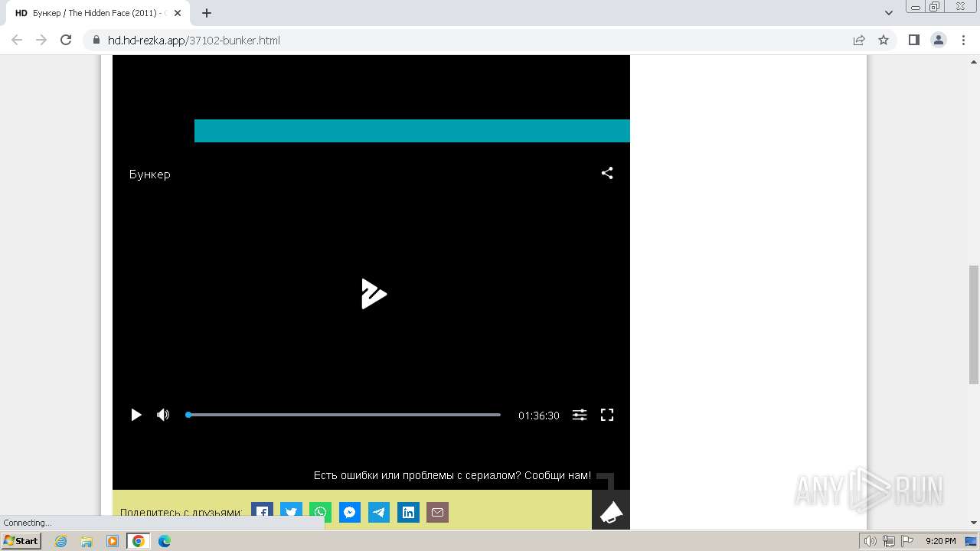Enter fullscreen mode in the video player
The image size is (980, 551).
(x=607, y=415)
